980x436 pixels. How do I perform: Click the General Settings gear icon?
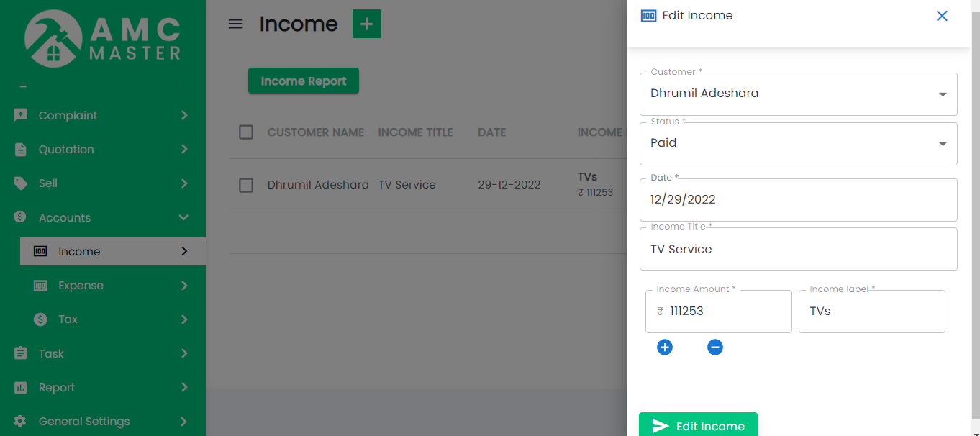pyautogui.click(x=21, y=422)
